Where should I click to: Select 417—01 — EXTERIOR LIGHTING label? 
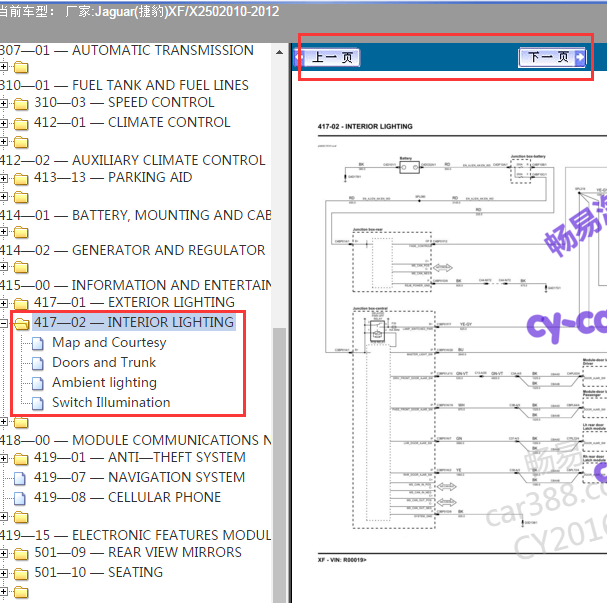point(134,302)
